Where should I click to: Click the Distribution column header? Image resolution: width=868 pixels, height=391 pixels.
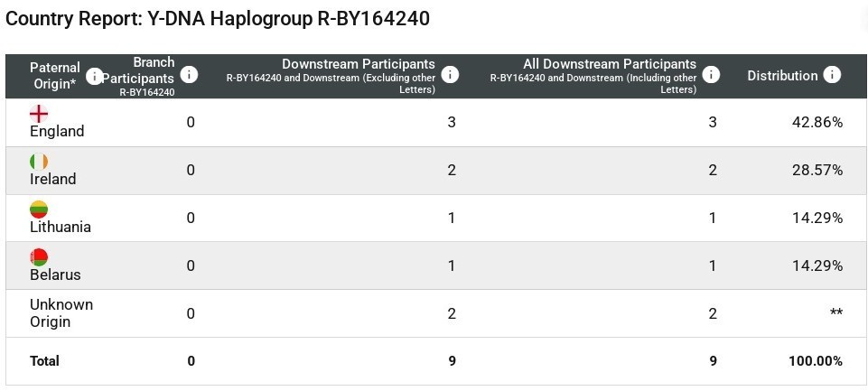781,76
